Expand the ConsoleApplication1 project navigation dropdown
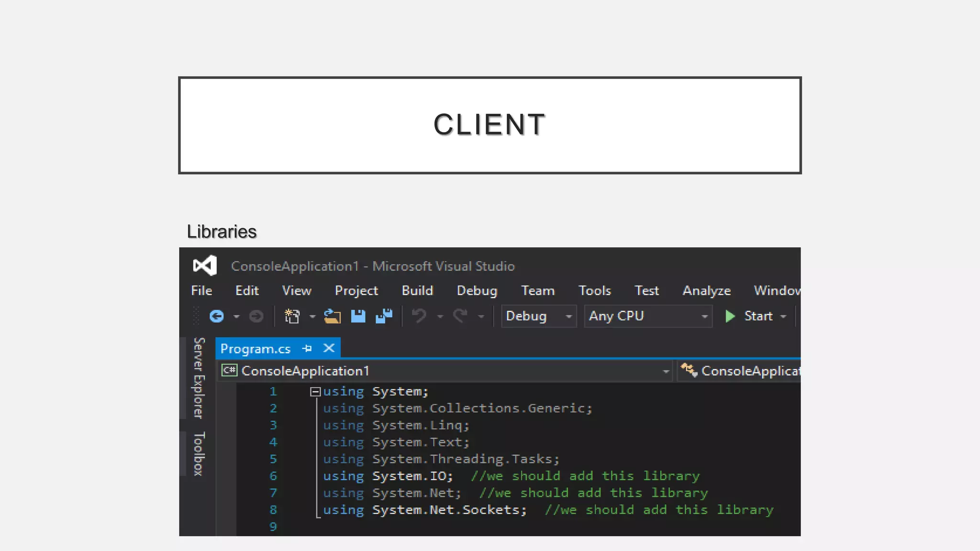Screen dimensions: 980x551 (665, 371)
